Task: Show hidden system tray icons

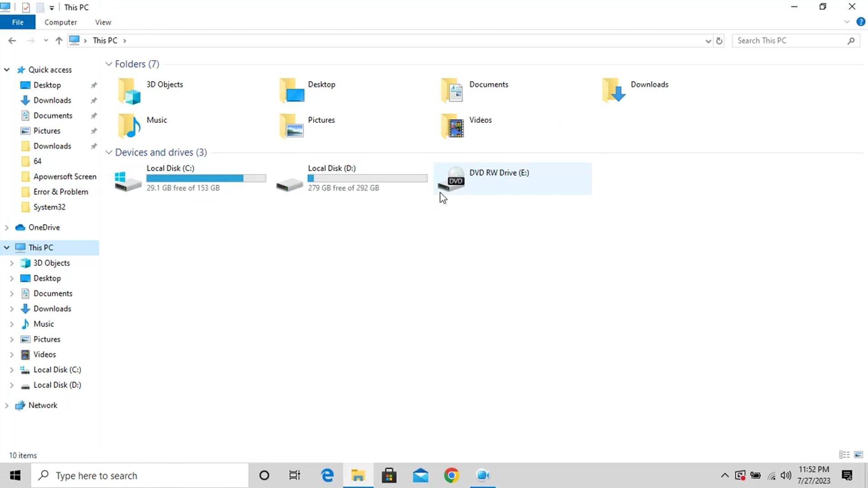Action: [x=725, y=475]
